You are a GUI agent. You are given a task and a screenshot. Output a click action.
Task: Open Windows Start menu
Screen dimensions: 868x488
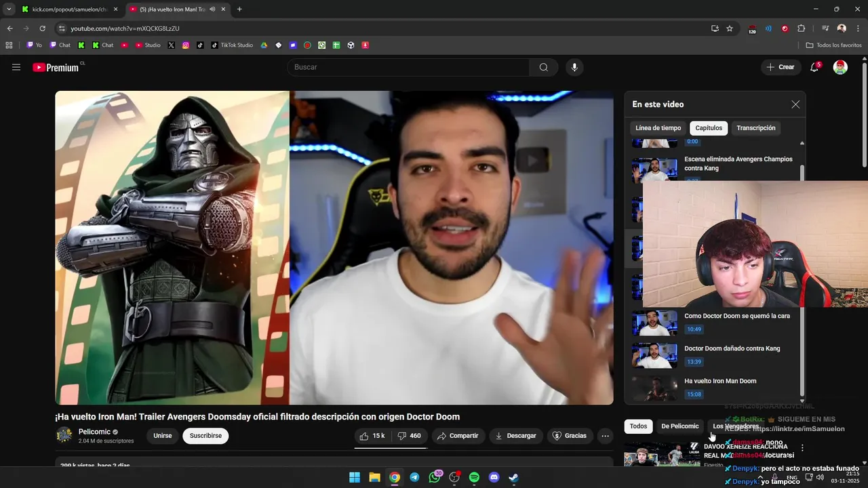pos(355,477)
